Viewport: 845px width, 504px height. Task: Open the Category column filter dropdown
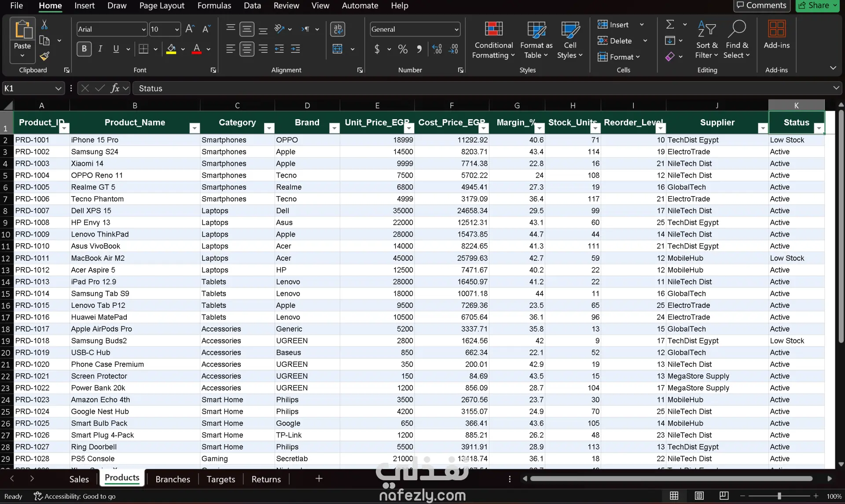click(x=269, y=128)
